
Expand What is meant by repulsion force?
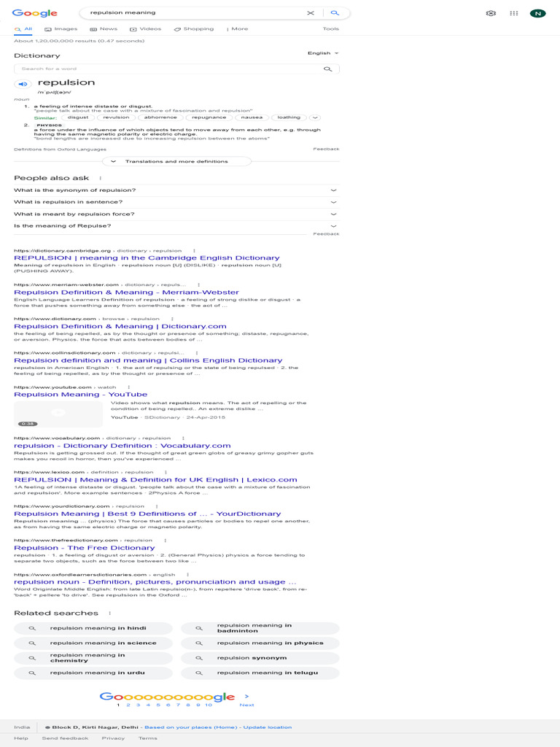pyautogui.click(x=176, y=214)
